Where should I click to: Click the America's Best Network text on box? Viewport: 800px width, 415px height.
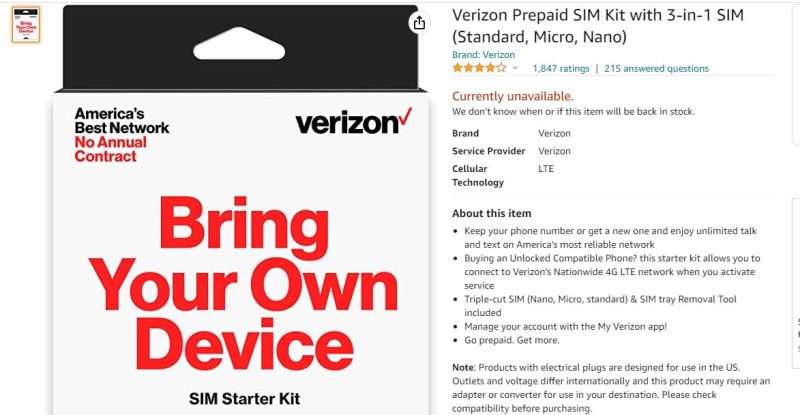(121, 120)
